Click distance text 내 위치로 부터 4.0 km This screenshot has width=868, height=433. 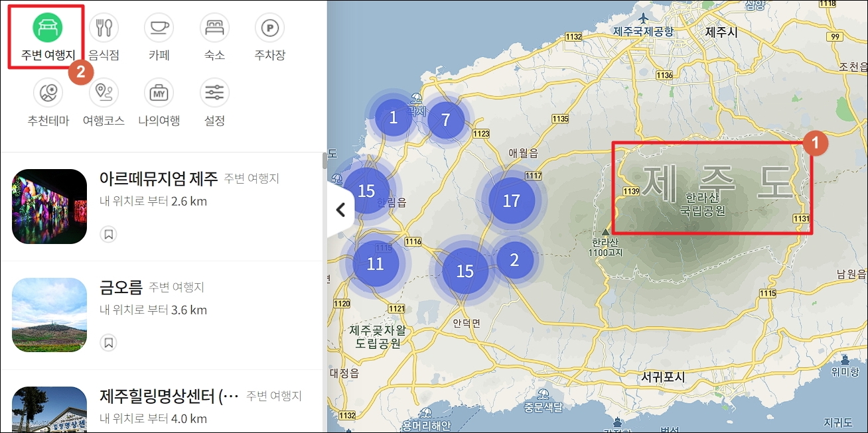[x=153, y=418]
